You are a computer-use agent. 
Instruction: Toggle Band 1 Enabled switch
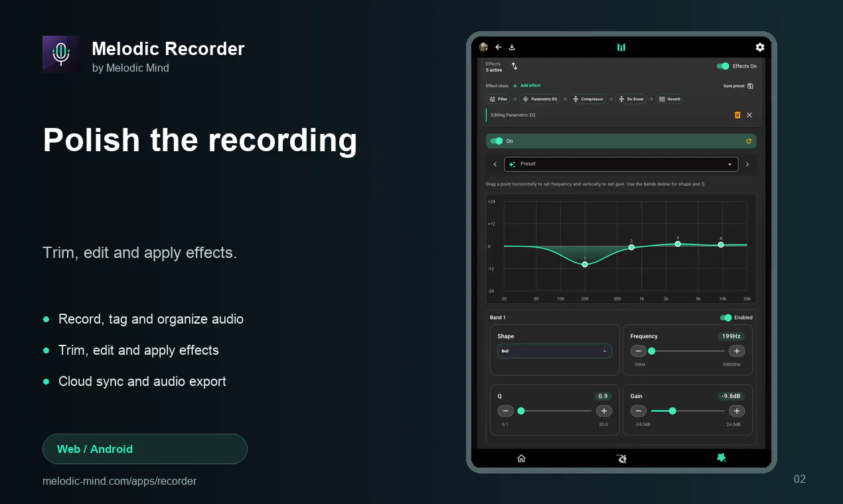726,318
